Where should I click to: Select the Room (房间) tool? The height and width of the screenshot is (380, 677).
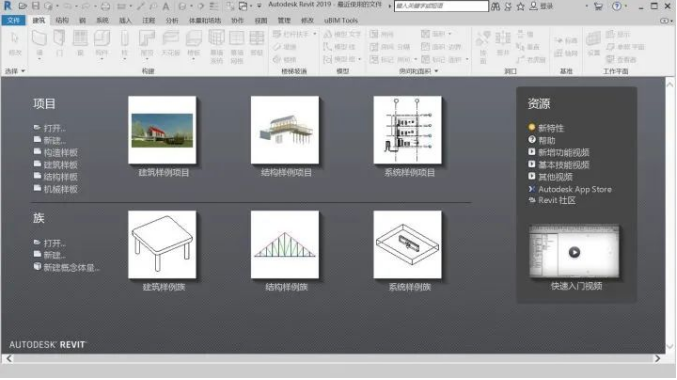382,34
